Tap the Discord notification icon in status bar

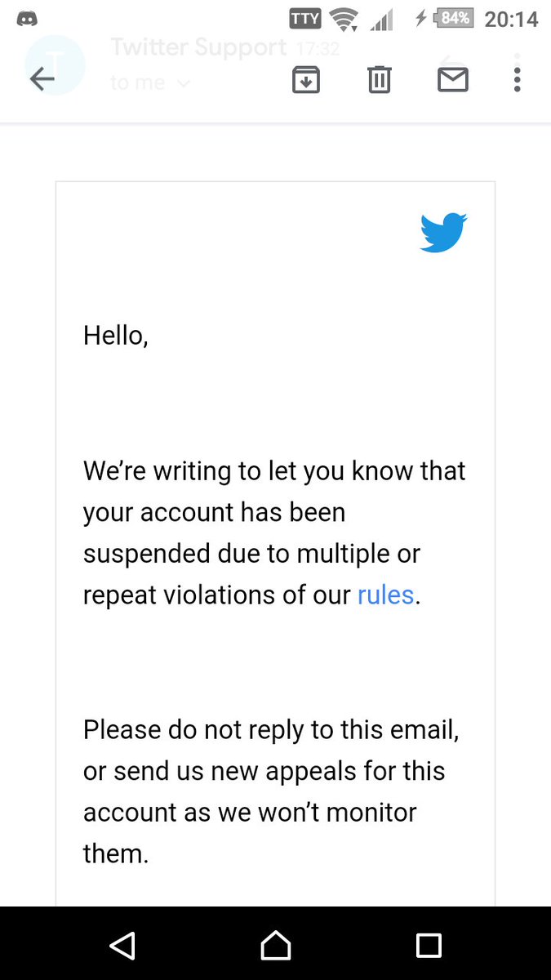pos(27,18)
